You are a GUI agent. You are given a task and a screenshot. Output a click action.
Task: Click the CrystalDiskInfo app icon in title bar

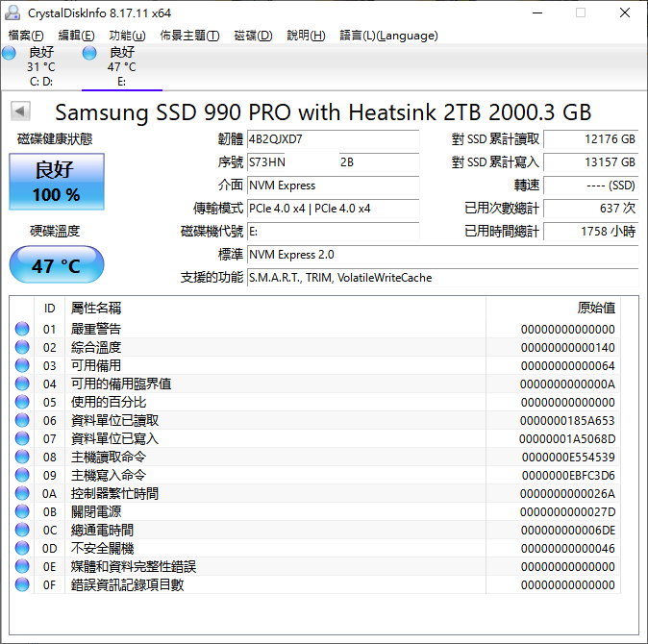pos(12,12)
